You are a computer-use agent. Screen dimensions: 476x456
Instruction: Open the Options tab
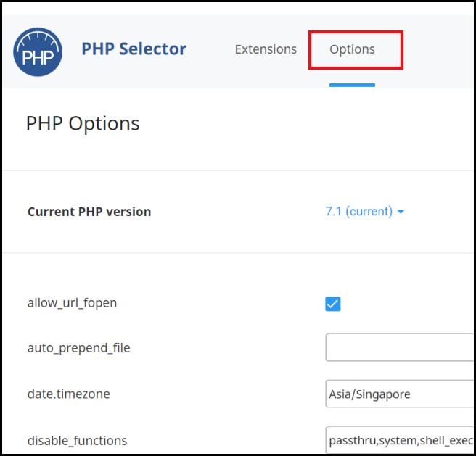352,49
